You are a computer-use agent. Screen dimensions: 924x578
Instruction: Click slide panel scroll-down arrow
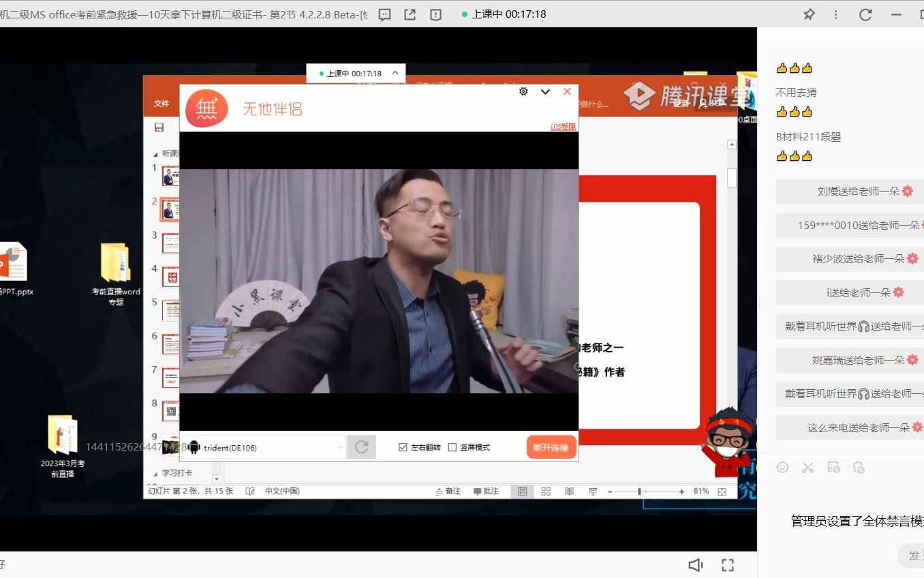coord(217,479)
